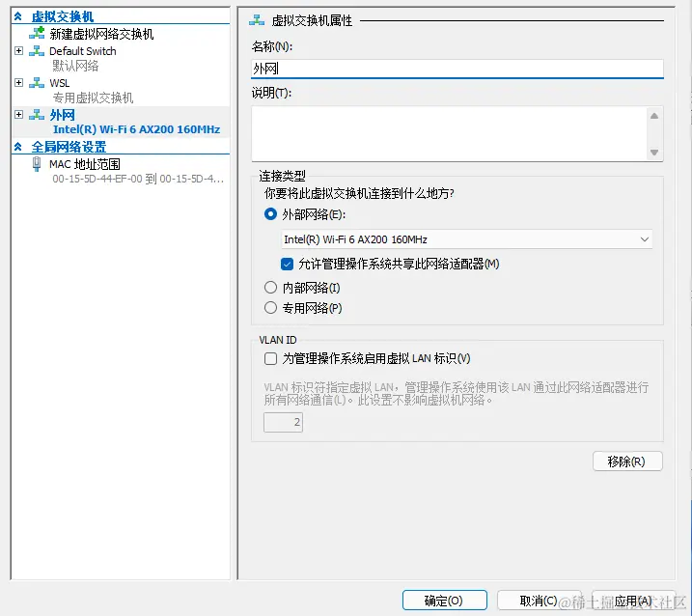Click the new virtual network switch icon
Image resolution: width=692 pixels, height=616 pixels.
(x=37, y=33)
